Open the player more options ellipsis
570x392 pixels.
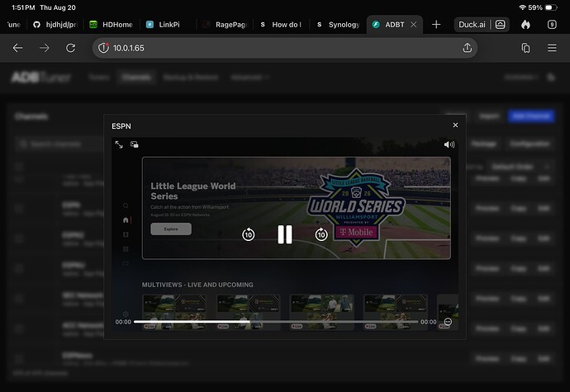[x=448, y=322]
